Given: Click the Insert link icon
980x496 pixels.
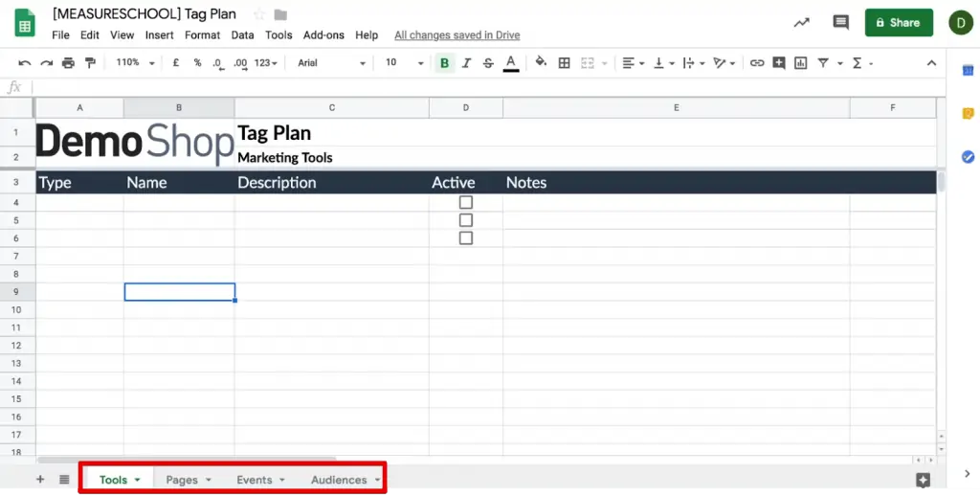Looking at the screenshot, I should click(757, 62).
